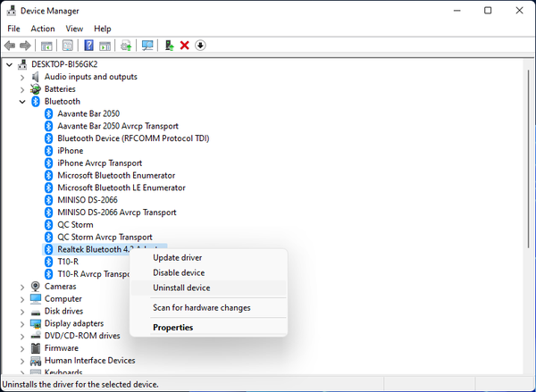The height and width of the screenshot is (392, 536).
Task: Click the gear with green arrow update icon
Action: [126, 46]
